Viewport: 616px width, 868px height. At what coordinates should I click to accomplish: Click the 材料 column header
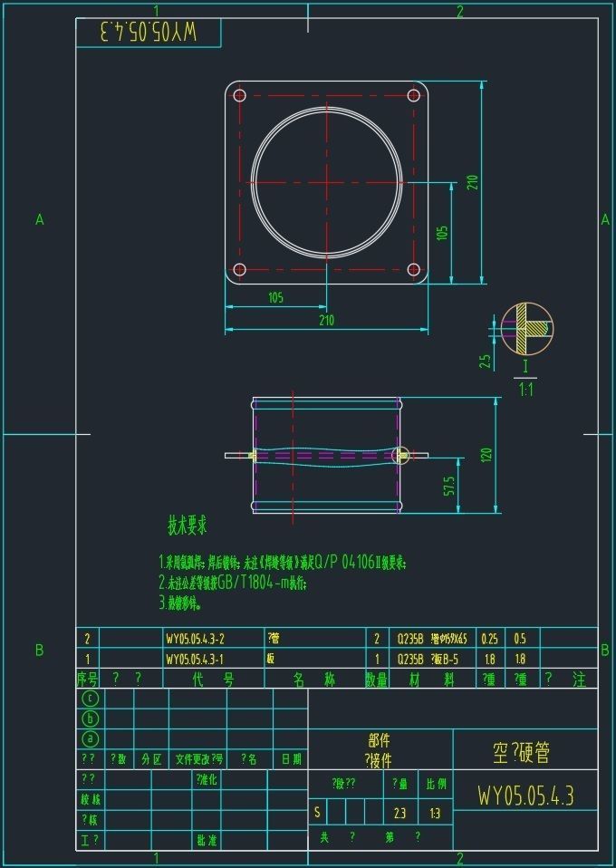(432, 680)
